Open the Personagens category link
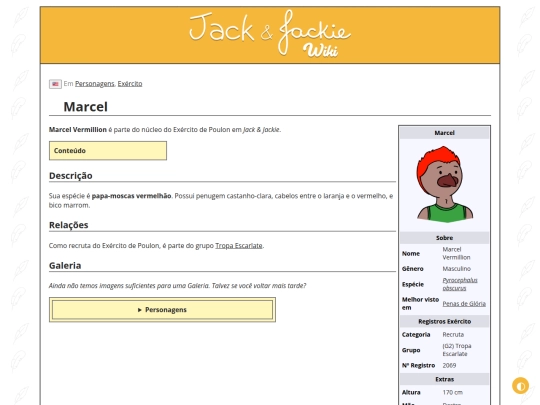The width and height of the screenshot is (540, 405). (x=95, y=84)
